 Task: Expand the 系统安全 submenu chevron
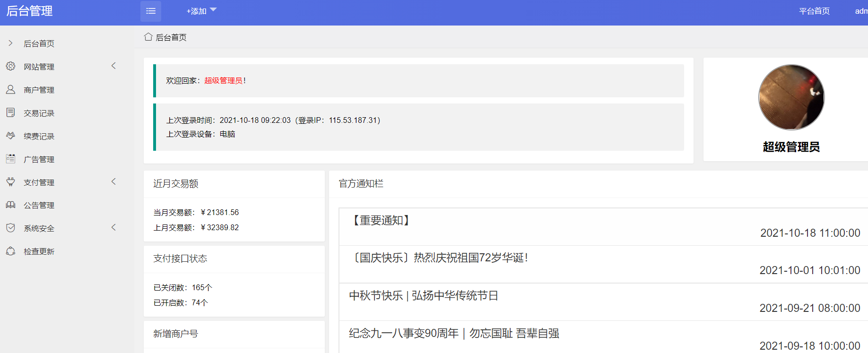(x=113, y=228)
